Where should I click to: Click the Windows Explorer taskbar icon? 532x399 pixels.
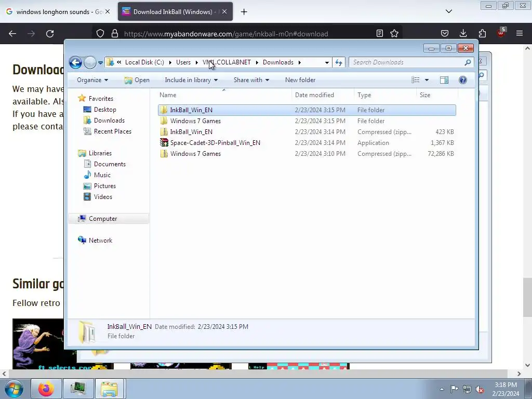coord(109,389)
